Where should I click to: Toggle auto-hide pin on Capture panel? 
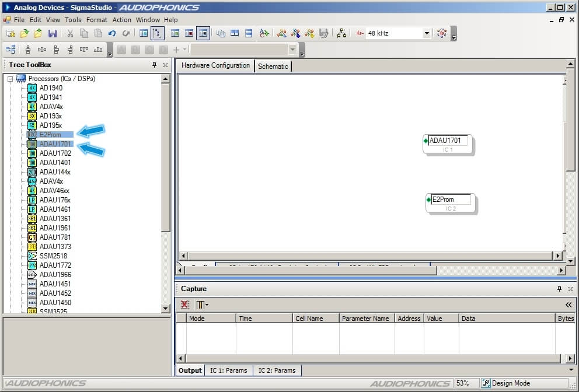click(x=559, y=289)
